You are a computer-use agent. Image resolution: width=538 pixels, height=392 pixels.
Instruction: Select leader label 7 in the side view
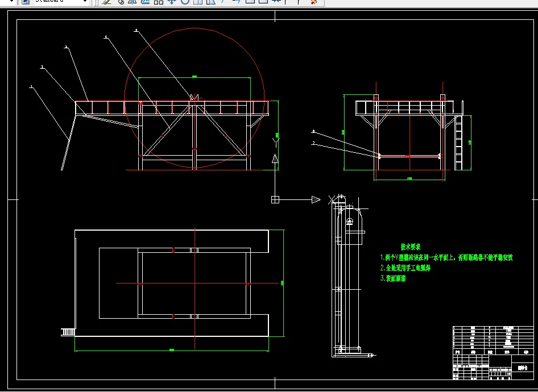point(313,143)
